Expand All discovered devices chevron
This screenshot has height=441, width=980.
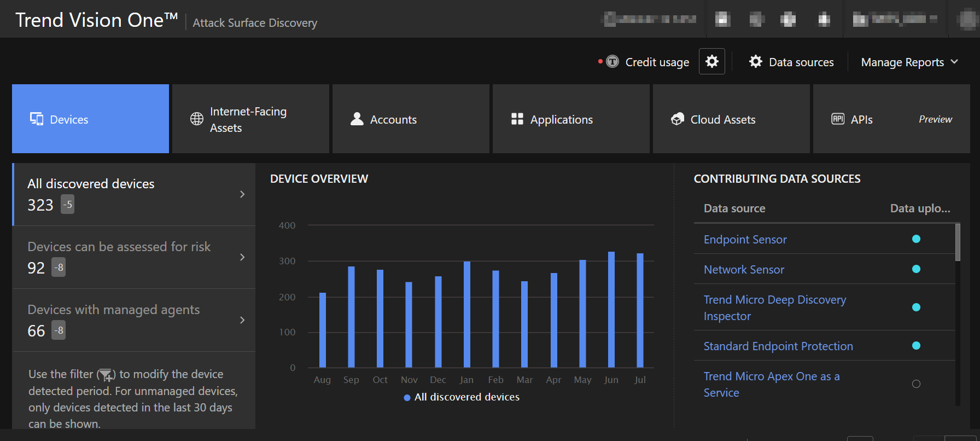(x=242, y=194)
